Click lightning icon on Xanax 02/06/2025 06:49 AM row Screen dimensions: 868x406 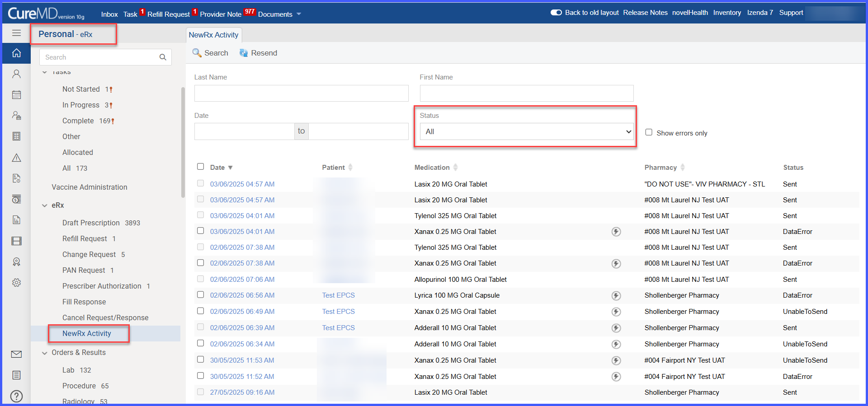point(616,312)
